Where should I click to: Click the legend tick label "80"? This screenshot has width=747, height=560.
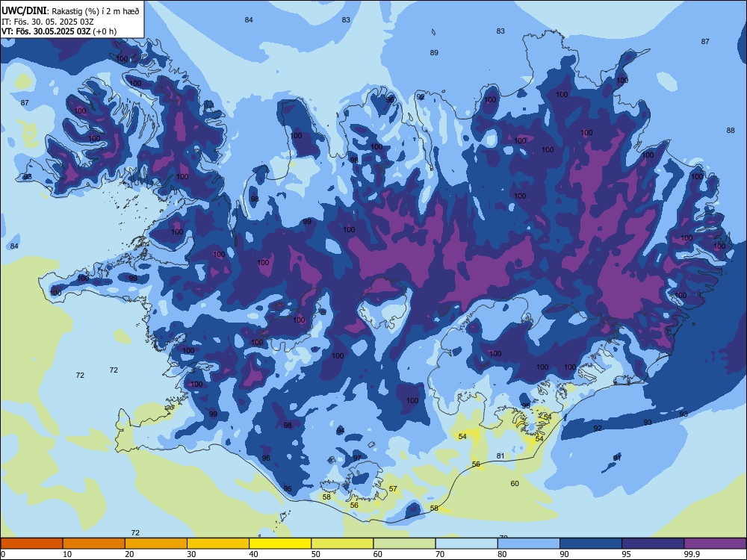point(502,554)
